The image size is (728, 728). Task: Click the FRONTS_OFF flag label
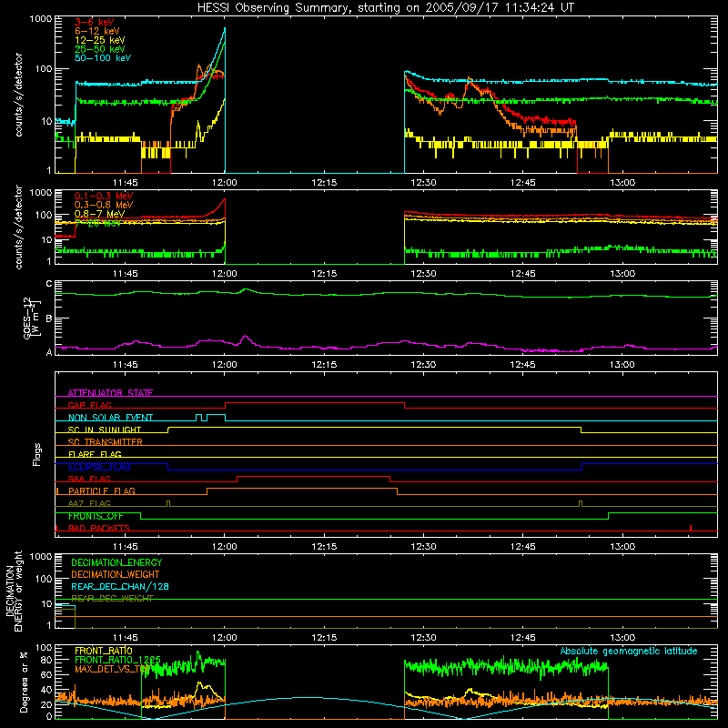(96, 516)
